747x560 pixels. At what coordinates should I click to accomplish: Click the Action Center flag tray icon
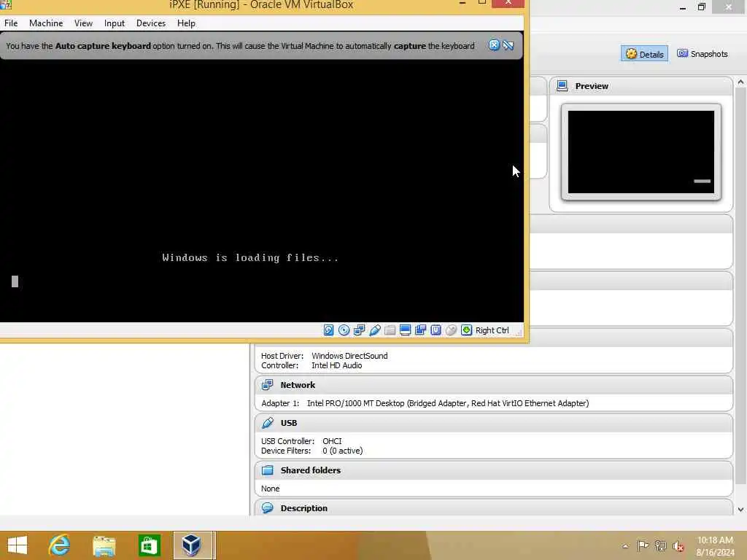pos(643,546)
